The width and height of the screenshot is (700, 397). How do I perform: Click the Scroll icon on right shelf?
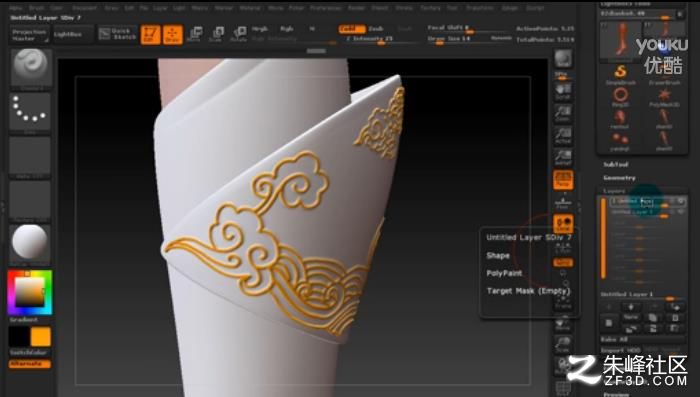point(562,92)
